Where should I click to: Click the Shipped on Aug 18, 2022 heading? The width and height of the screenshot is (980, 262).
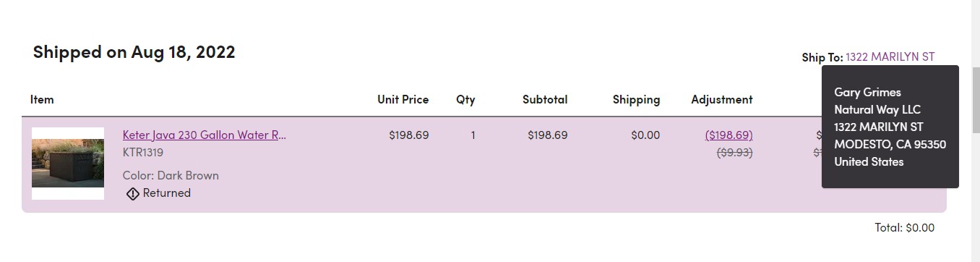coord(134,52)
